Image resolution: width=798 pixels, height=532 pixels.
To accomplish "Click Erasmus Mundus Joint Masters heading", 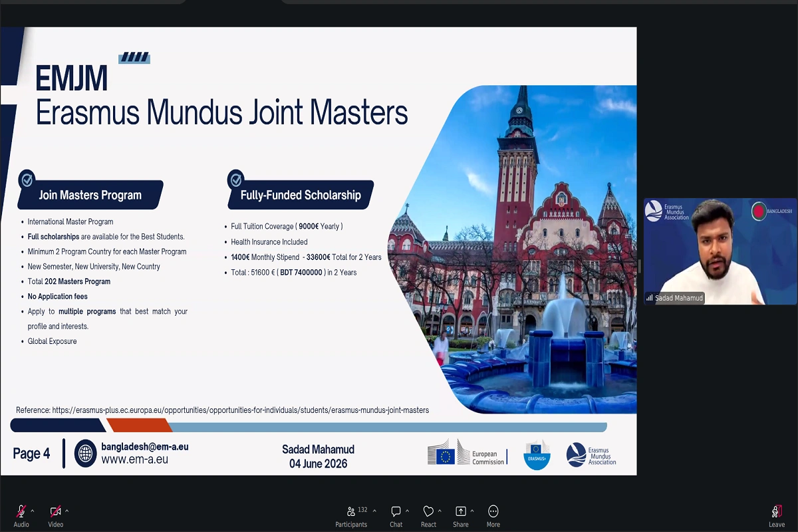I will point(221,112).
